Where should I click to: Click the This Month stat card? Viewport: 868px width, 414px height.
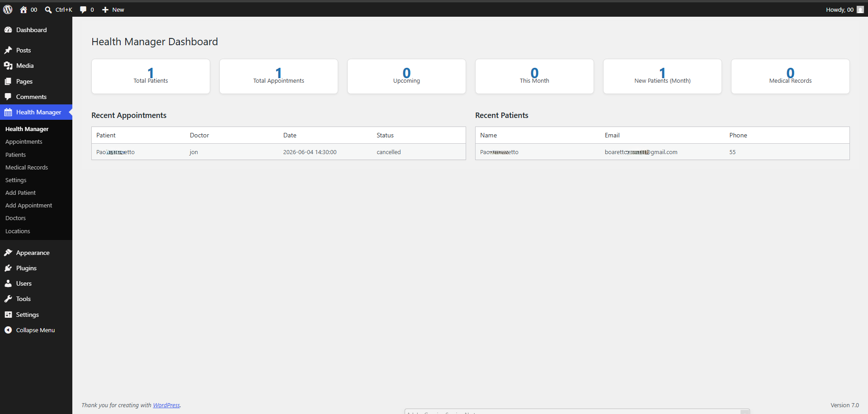tap(534, 76)
